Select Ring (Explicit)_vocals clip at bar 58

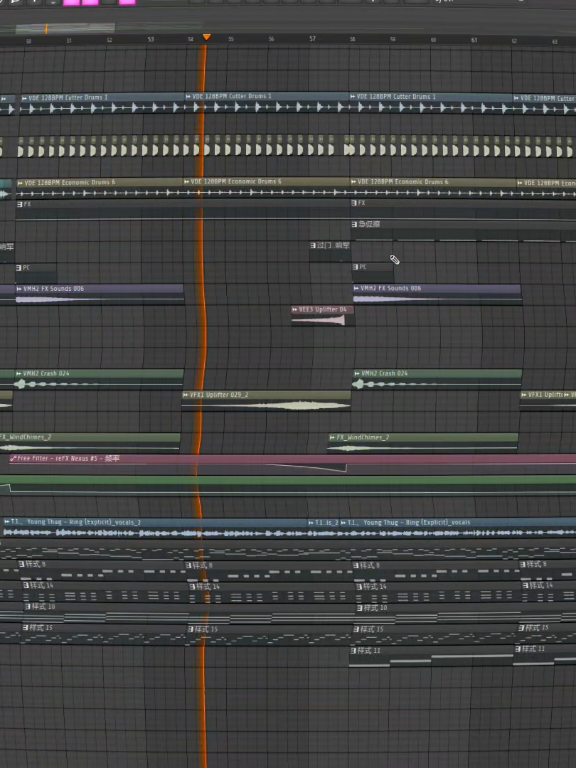458,528
